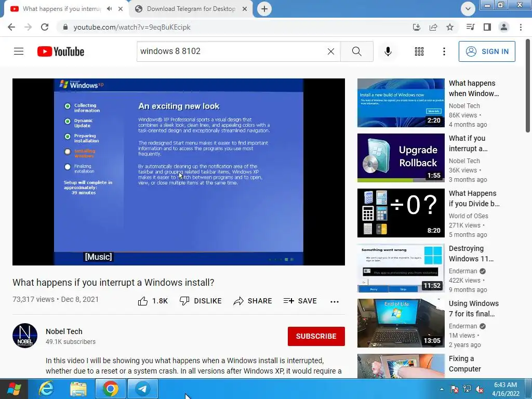Open the YouTube hamburger guide menu
Screen dimensions: 532x399
[x=19, y=51]
